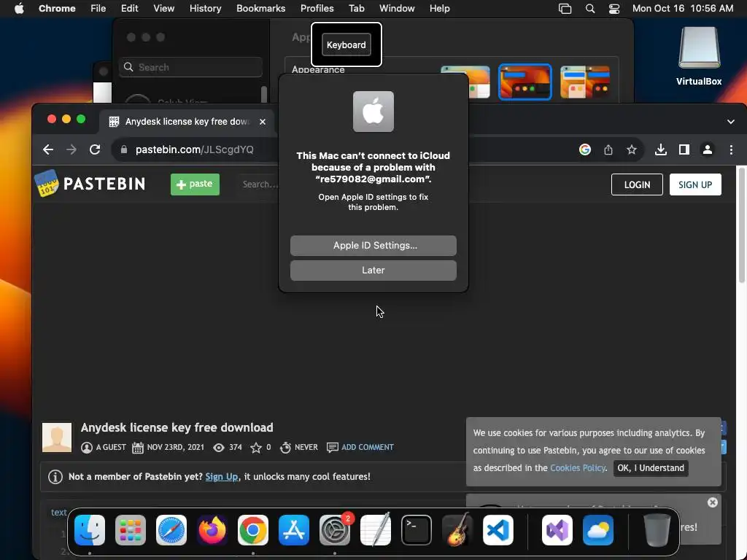The width and height of the screenshot is (747, 560).
Task: Reload the Pastebin page
Action: coord(95,149)
